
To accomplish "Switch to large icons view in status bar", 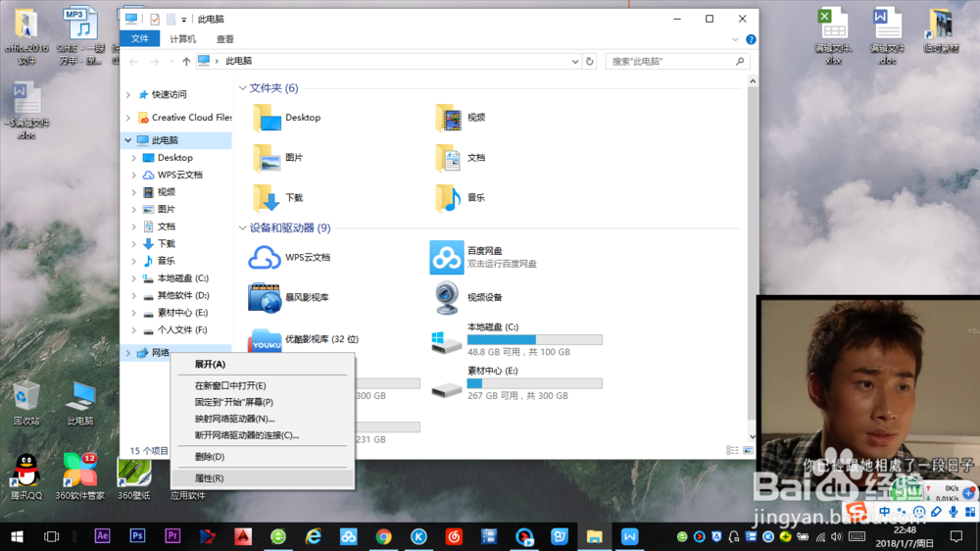I will [748, 450].
